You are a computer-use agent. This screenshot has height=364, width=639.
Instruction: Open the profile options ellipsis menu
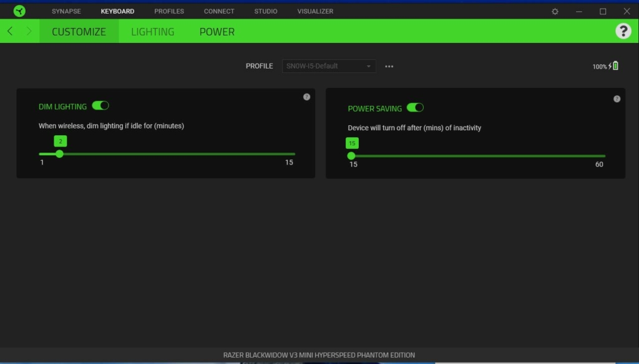click(x=389, y=66)
